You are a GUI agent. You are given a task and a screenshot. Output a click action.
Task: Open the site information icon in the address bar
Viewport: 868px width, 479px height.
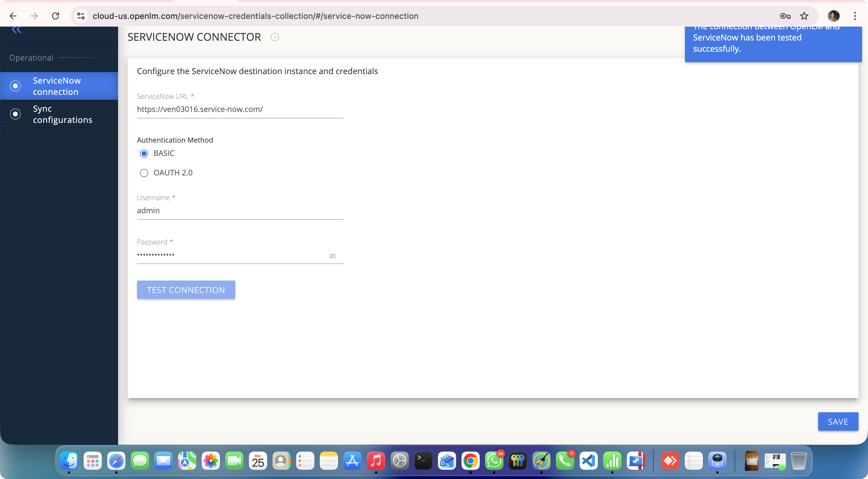pos(81,16)
